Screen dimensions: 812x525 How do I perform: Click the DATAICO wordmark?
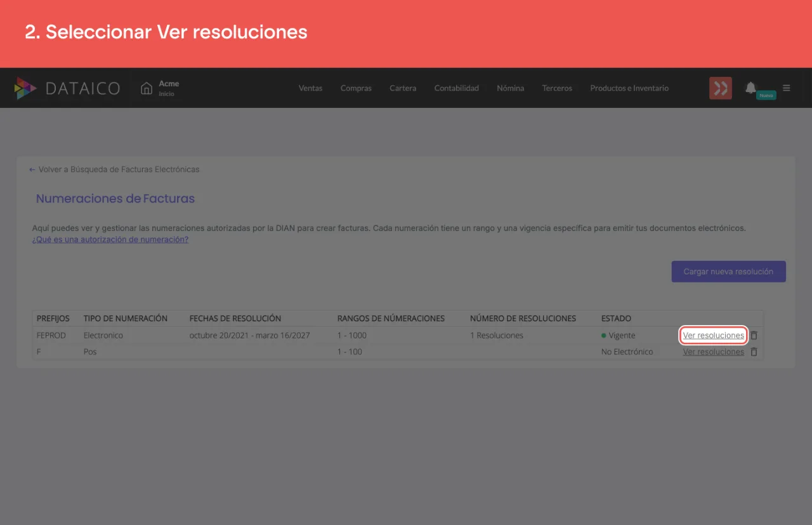pyautogui.click(x=82, y=88)
